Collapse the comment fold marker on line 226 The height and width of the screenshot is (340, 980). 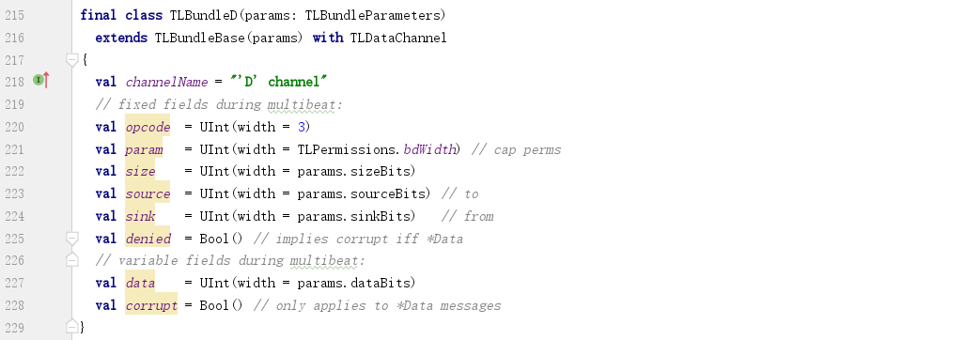point(71,259)
